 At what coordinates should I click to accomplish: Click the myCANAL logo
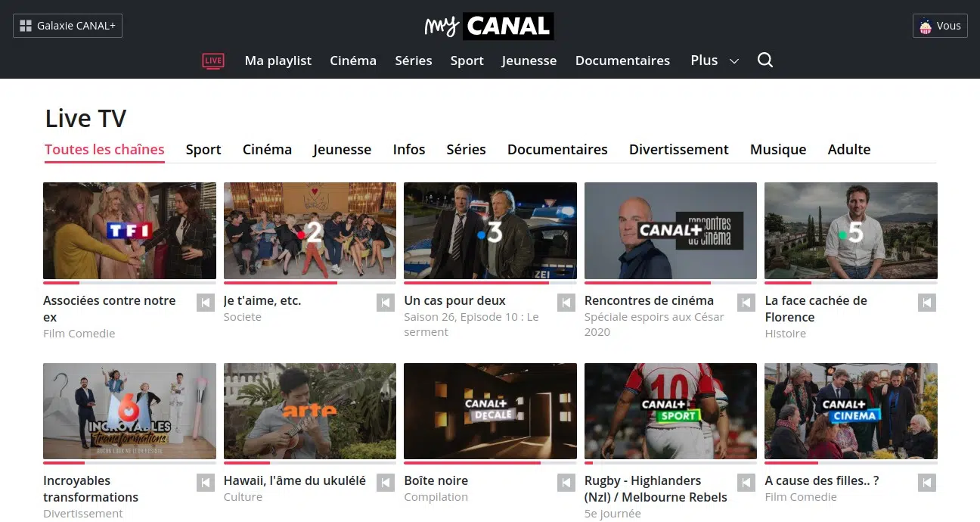point(489,26)
